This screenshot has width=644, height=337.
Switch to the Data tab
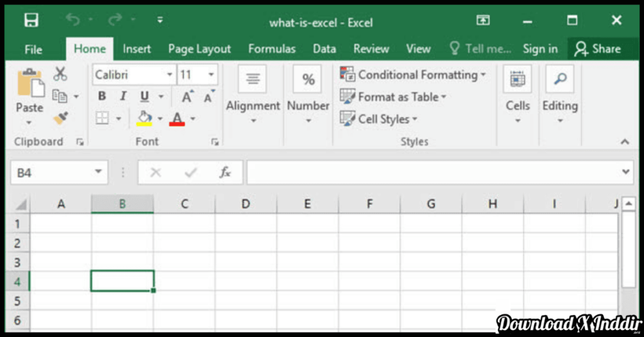pos(325,49)
